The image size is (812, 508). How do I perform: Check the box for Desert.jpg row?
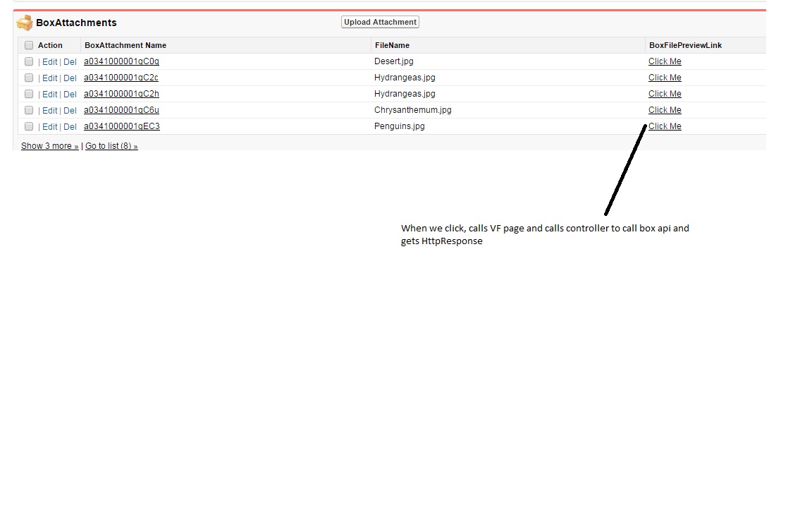pos(29,61)
